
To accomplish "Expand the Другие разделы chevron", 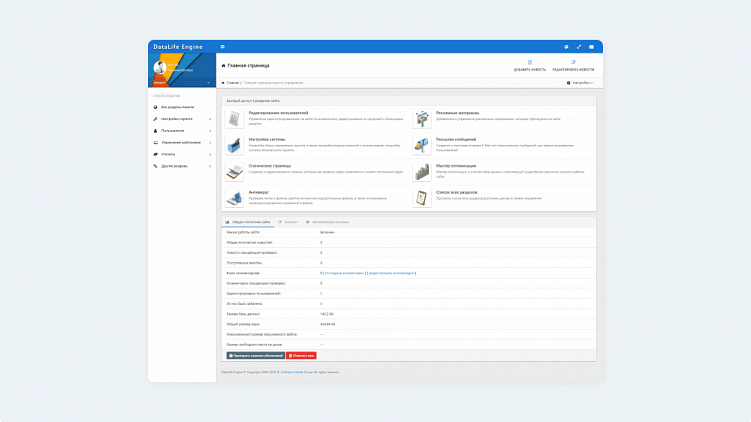I will tap(210, 166).
